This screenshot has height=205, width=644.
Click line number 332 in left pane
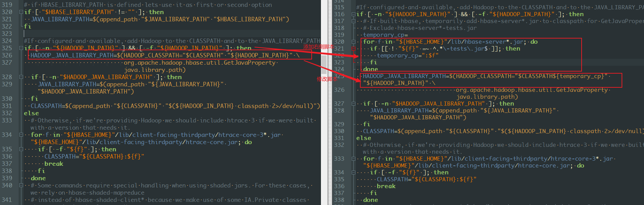(7, 113)
